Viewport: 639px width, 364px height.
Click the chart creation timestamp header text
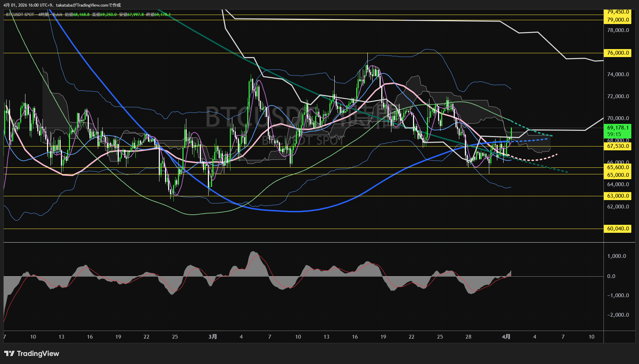click(x=62, y=5)
